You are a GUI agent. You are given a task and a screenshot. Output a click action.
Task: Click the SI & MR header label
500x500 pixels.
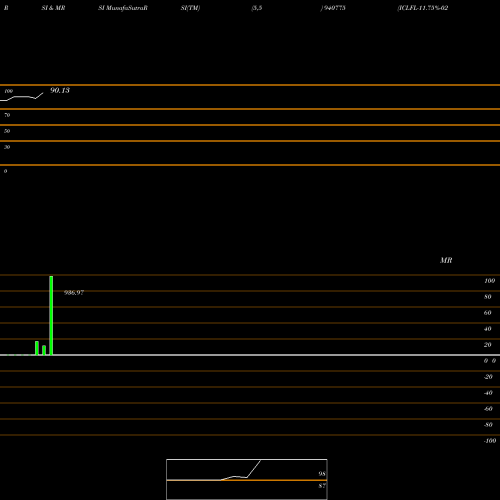click(x=53, y=8)
